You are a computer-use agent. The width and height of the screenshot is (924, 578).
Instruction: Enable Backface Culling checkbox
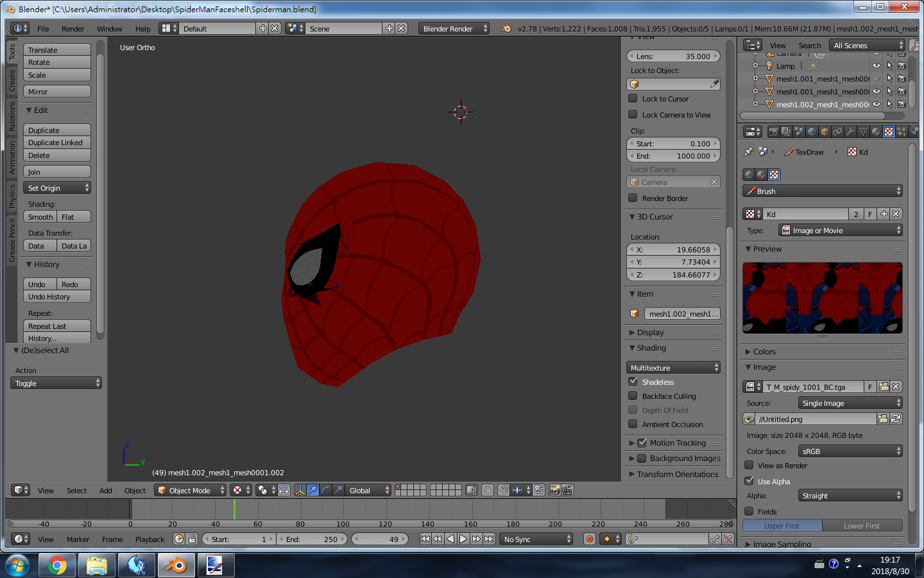click(x=633, y=396)
